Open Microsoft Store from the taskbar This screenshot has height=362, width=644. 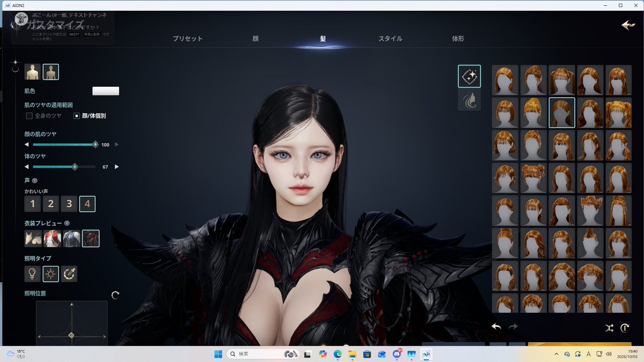point(367,354)
